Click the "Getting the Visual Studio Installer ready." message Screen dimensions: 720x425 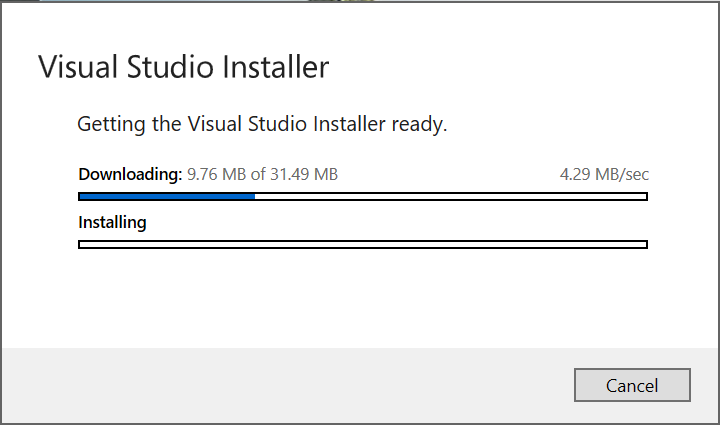(262, 125)
